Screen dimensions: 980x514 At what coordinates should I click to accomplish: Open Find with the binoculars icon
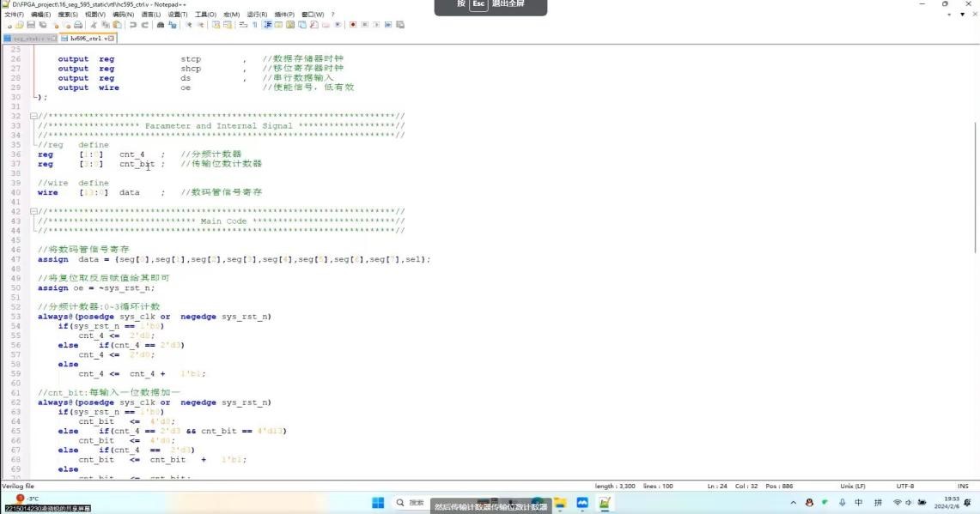[161, 25]
